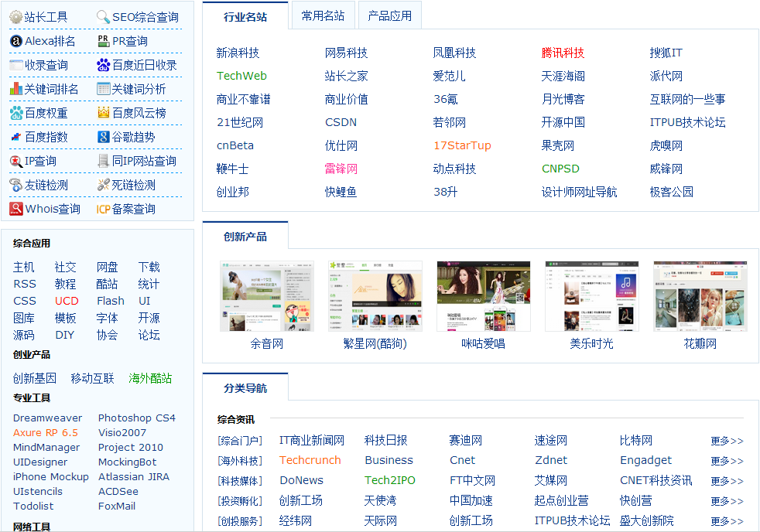Click the red icon beside Whois查询
The image size is (760, 532).
[x=16, y=209]
